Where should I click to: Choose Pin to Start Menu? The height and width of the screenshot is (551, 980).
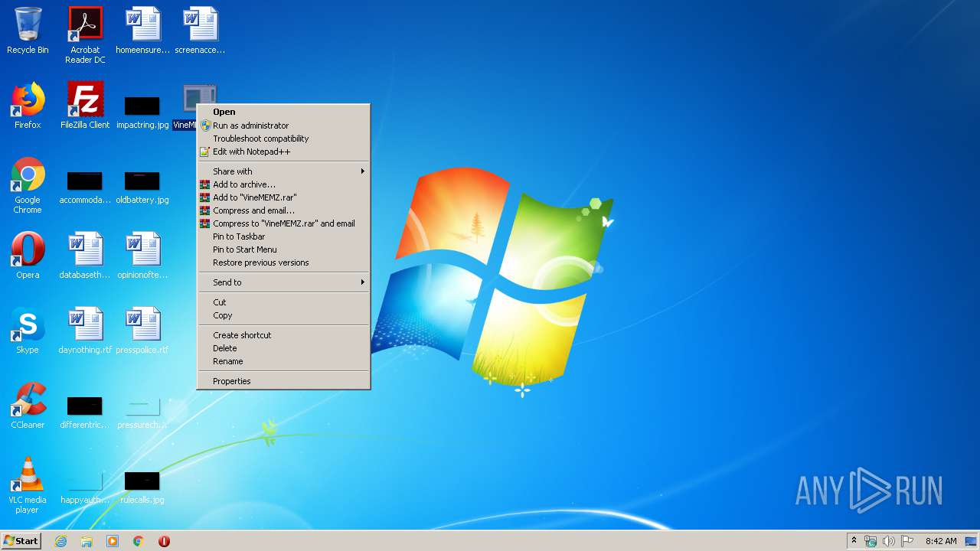(284, 249)
